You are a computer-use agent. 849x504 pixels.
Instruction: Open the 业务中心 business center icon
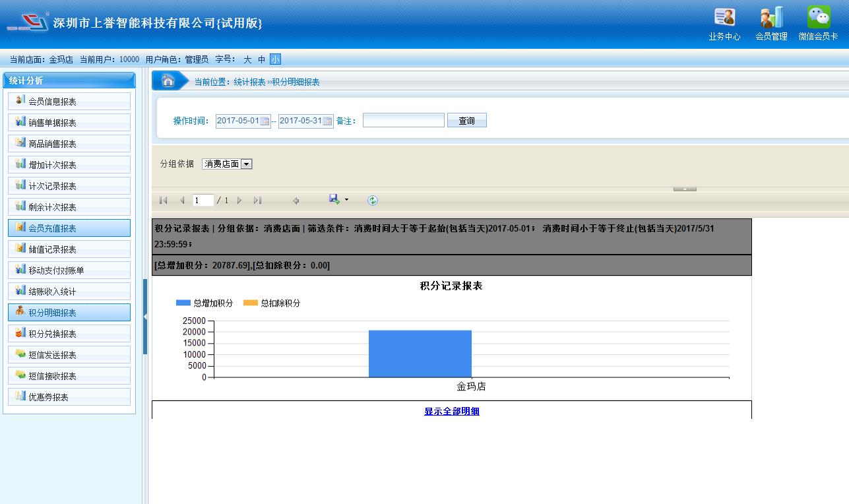(724, 18)
